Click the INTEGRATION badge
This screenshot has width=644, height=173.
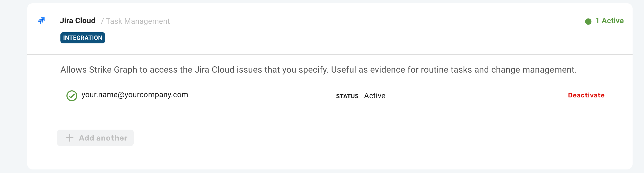click(x=83, y=38)
